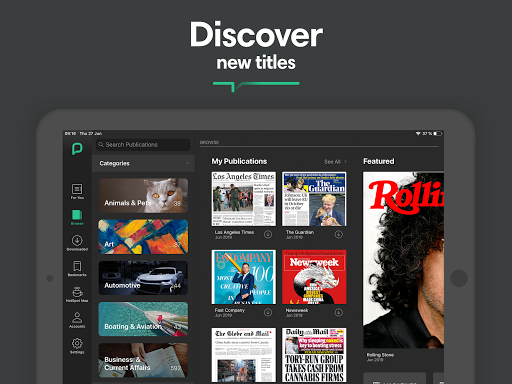Open the Bookmarks sidebar section
The height and width of the screenshot is (384, 512).
(77, 269)
